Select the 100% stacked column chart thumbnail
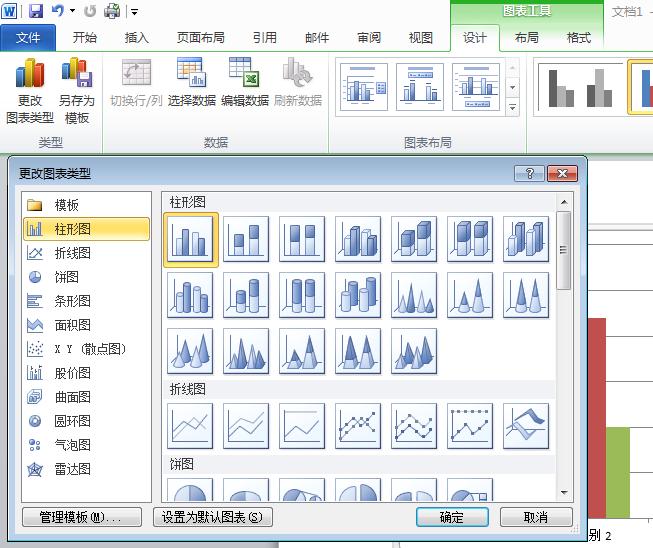This screenshot has width=653, height=548. coord(302,239)
